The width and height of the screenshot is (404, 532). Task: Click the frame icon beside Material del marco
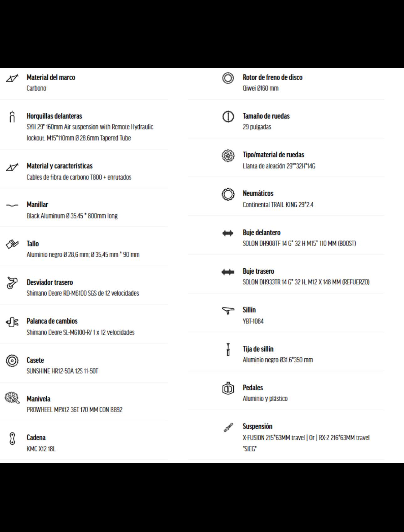tap(12, 78)
